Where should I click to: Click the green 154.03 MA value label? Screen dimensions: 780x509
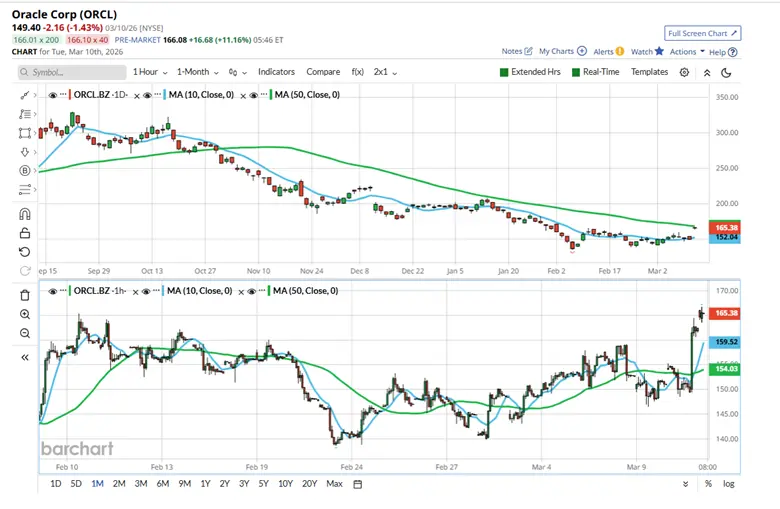coord(726,369)
